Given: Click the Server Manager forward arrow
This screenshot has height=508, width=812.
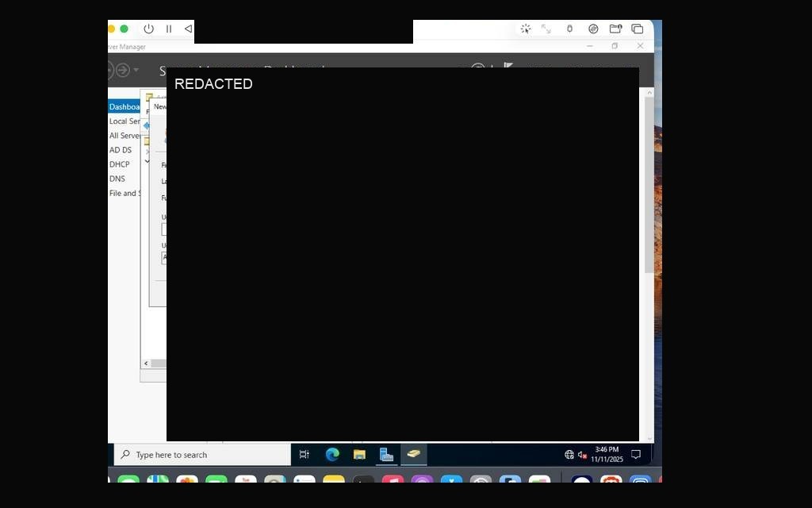Looking at the screenshot, I should coord(123,70).
